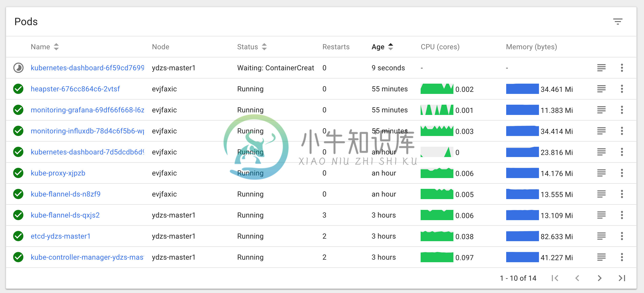Open actions menu for kube-flannel-ds-n8zf9 row
This screenshot has width=644, height=293.
[x=622, y=194]
